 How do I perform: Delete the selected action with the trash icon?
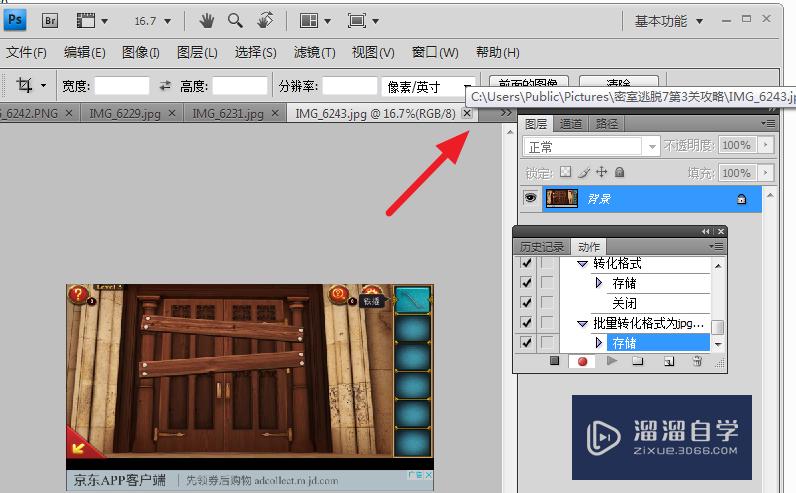point(697,361)
